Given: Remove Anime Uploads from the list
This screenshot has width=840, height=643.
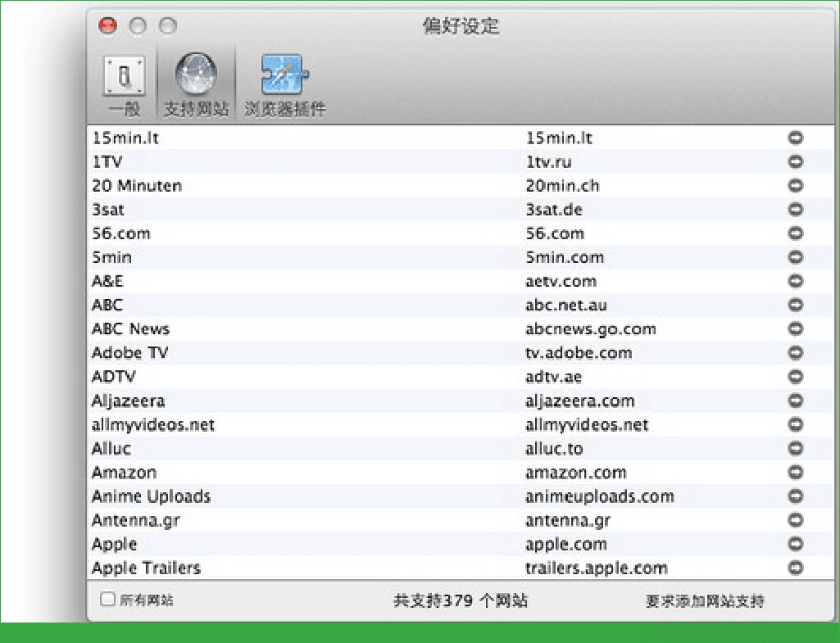Looking at the screenshot, I should coord(795,496).
